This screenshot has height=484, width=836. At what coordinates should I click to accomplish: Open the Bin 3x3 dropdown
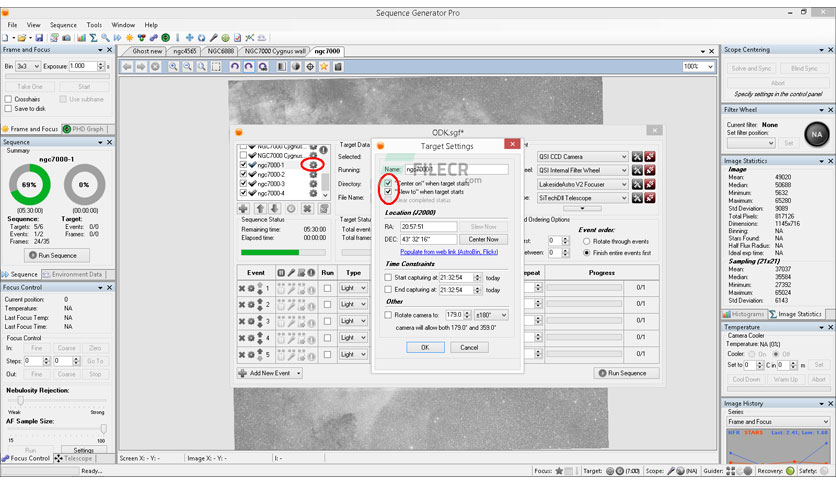pos(27,66)
